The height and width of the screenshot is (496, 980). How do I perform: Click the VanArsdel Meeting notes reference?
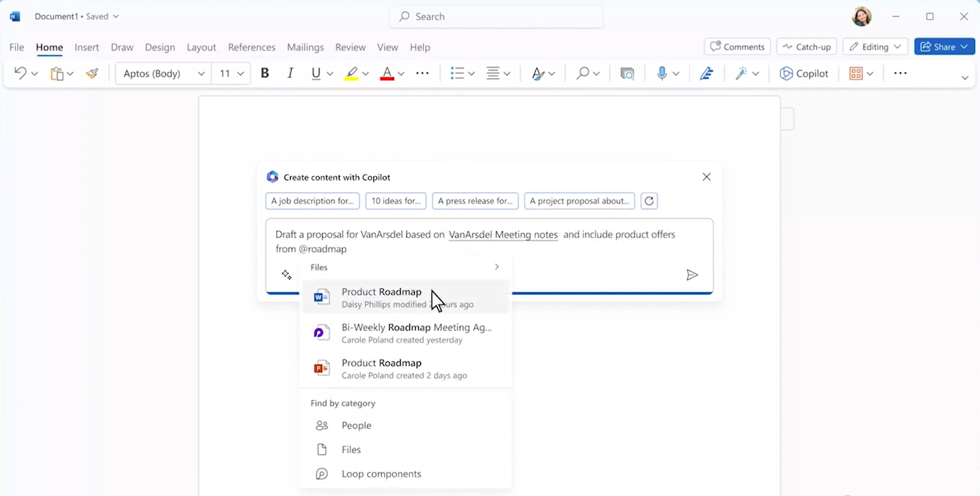pyautogui.click(x=503, y=235)
